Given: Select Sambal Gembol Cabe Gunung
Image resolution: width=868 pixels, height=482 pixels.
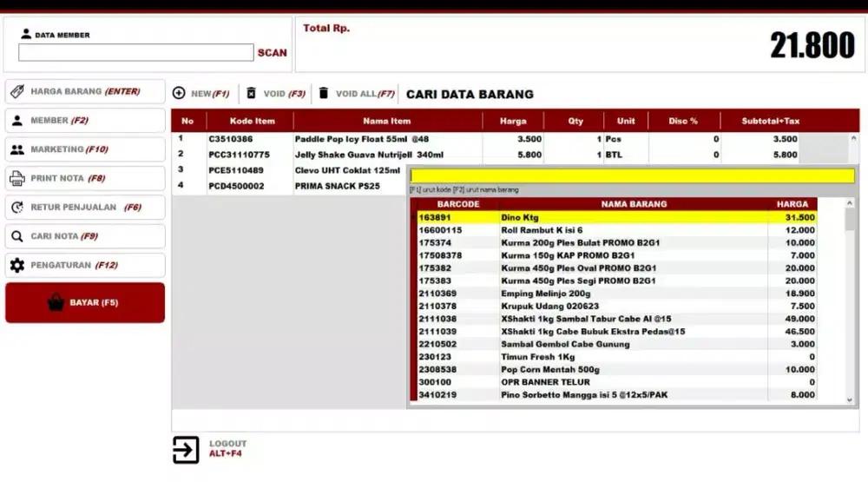Looking at the screenshot, I should [616, 344].
